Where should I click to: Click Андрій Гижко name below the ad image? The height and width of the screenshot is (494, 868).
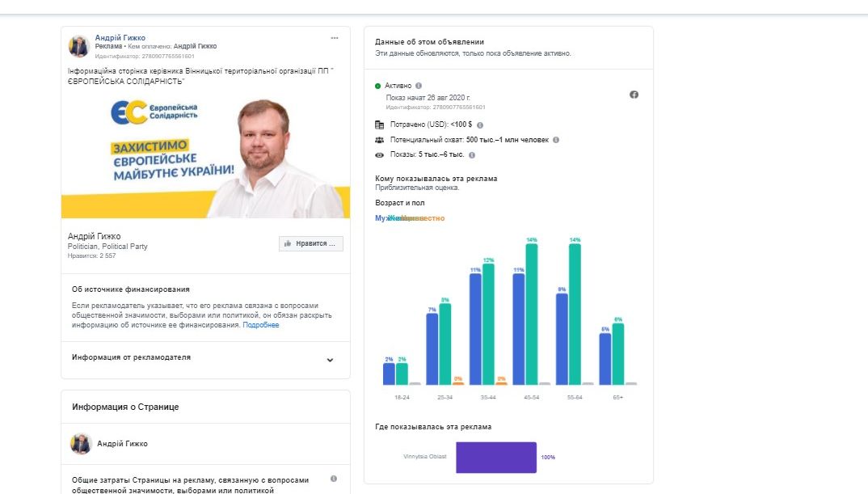click(94, 236)
